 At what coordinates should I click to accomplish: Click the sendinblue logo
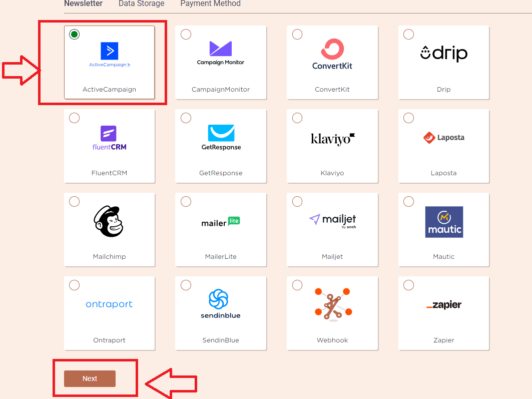[x=221, y=304]
